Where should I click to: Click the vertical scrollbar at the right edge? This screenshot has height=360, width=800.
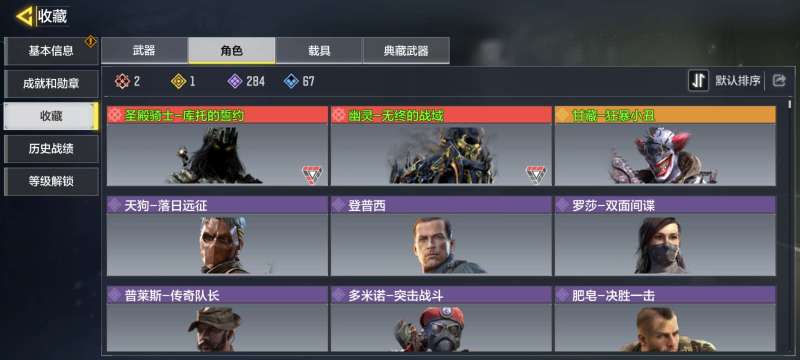coord(790,105)
